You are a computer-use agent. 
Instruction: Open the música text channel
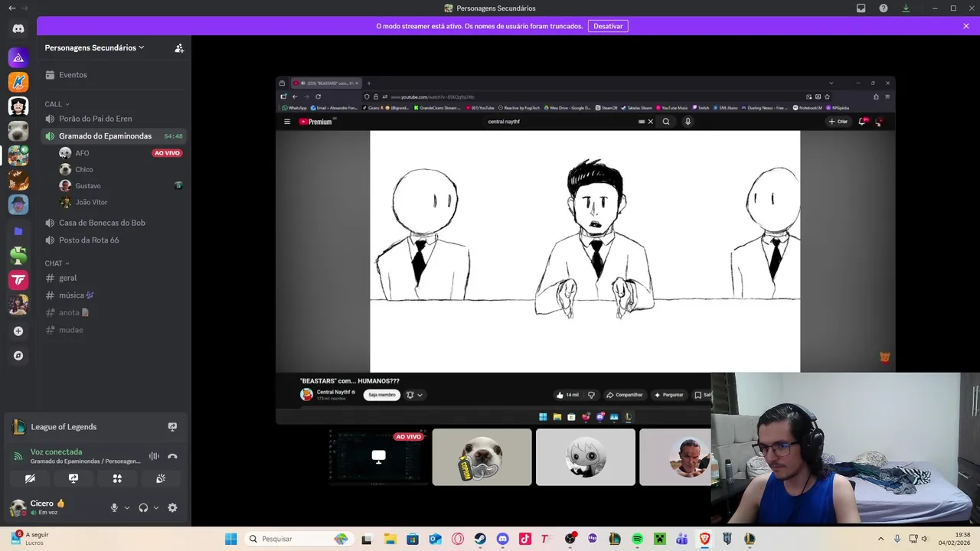(x=113, y=295)
